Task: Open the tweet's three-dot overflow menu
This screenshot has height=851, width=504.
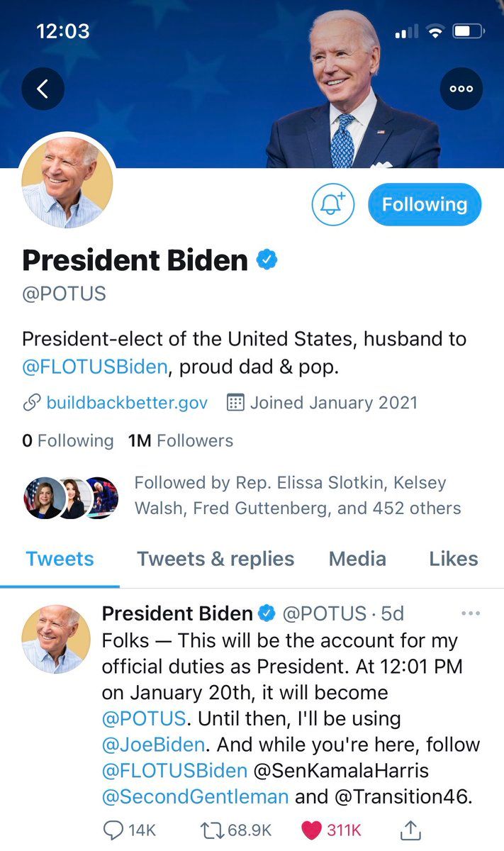Action: tap(471, 613)
